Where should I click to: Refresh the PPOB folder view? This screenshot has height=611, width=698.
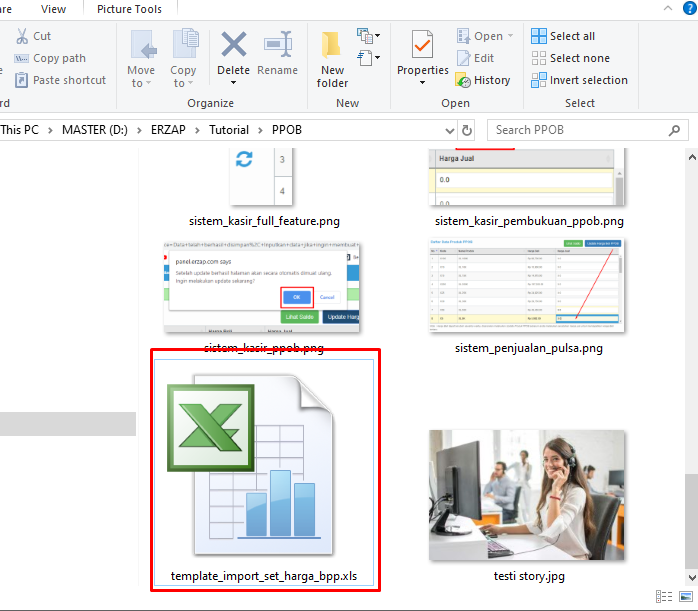(x=467, y=130)
